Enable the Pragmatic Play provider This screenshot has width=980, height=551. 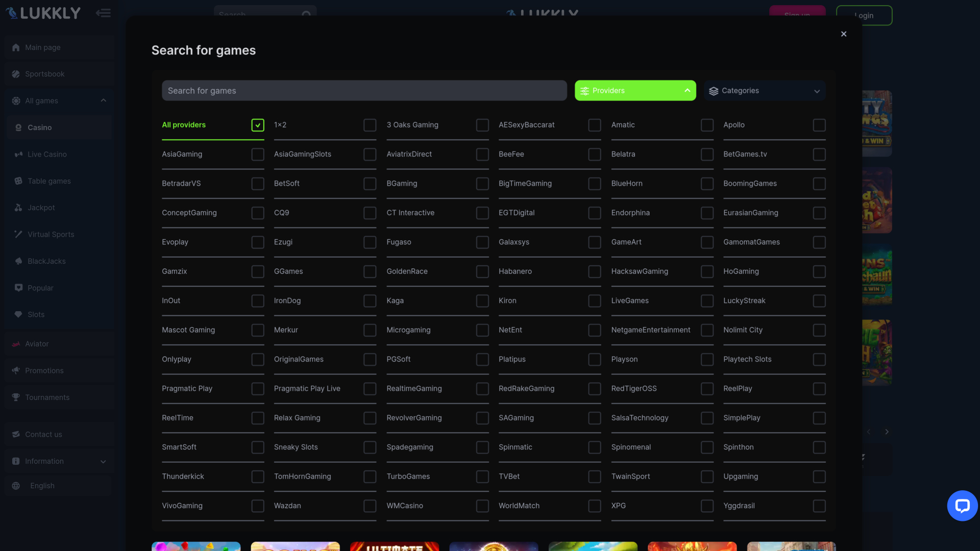point(257,389)
